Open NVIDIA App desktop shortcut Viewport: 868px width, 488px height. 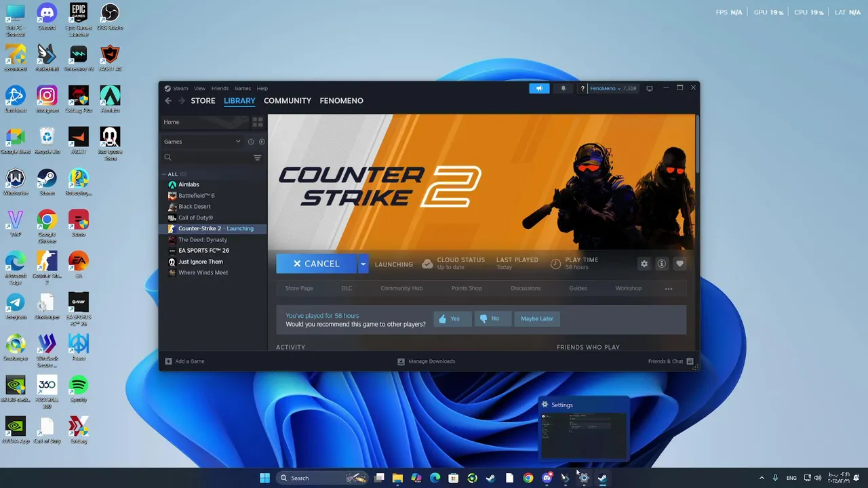pyautogui.click(x=16, y=430)
